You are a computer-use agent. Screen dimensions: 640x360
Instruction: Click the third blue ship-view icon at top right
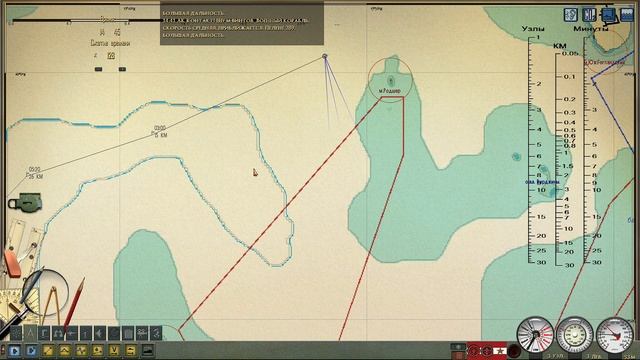[608, 16]
